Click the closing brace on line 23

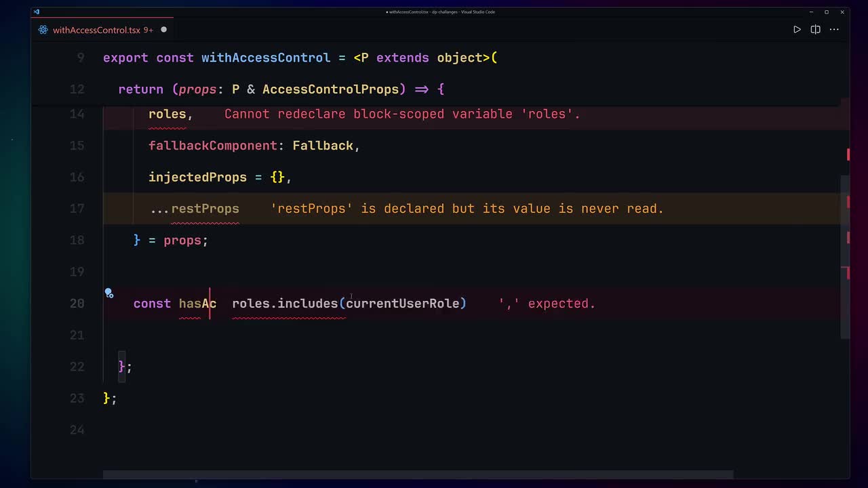click(106, 399)
